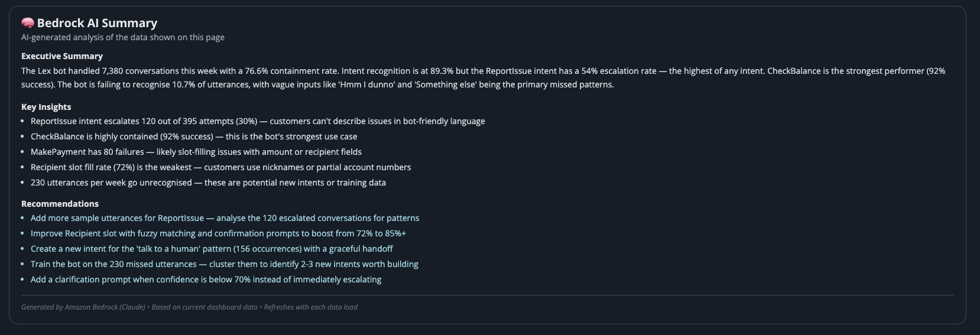This screenshot has height=335, width=980.
Task: Select the MakePayment 80 failures insight
Action: (196, 152)
